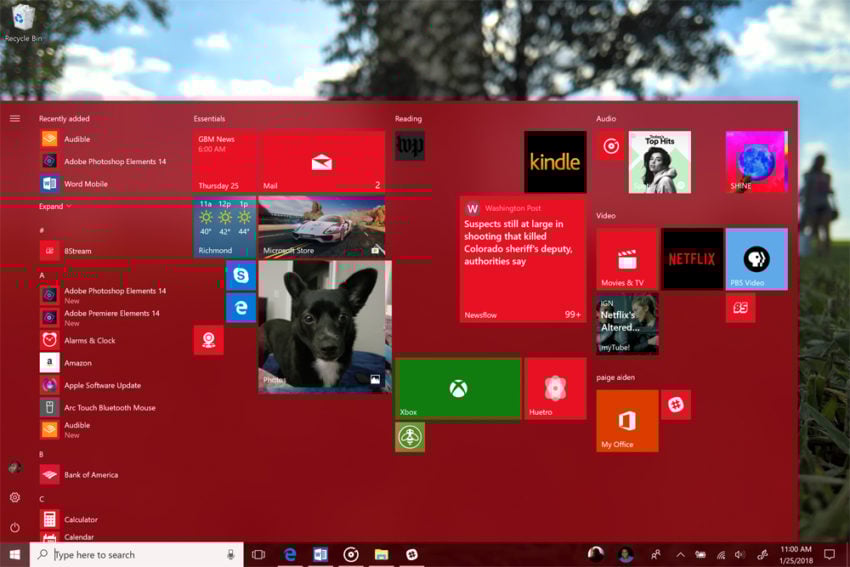
Task: Launch the My Office tile
Action: tap(627, 421)
